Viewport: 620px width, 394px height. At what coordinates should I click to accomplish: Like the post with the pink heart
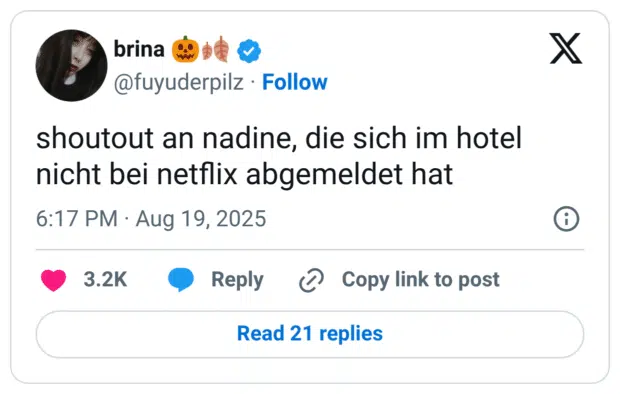53,280
